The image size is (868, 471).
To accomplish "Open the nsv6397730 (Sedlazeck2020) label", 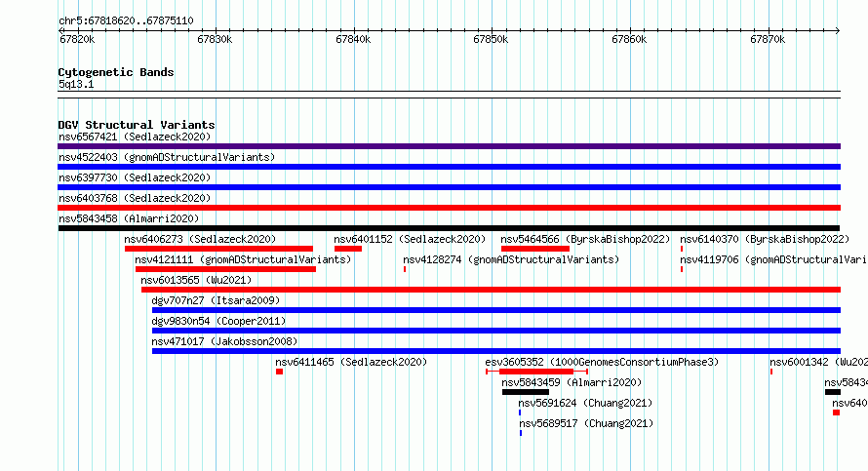I will (135, 177).
